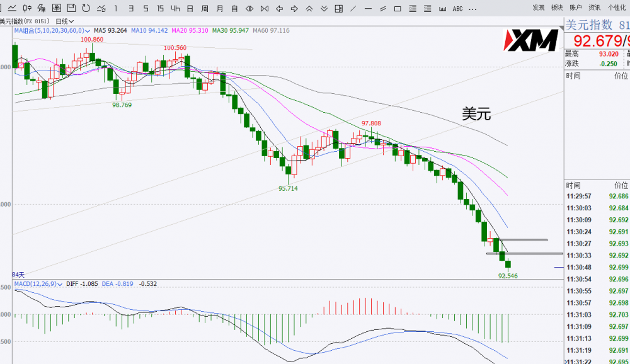Open the 板块 menu
This screenshot has width=630, height=364.
(557, 8)
